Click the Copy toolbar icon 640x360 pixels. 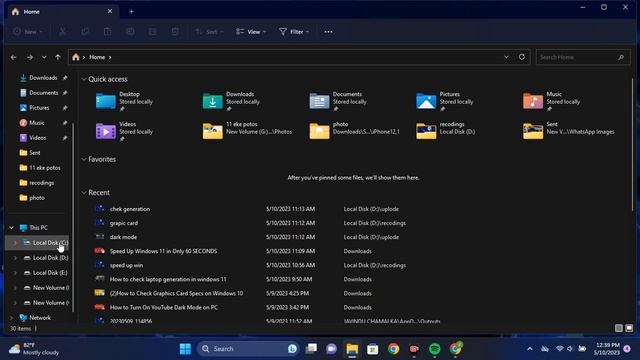point(85,31)
